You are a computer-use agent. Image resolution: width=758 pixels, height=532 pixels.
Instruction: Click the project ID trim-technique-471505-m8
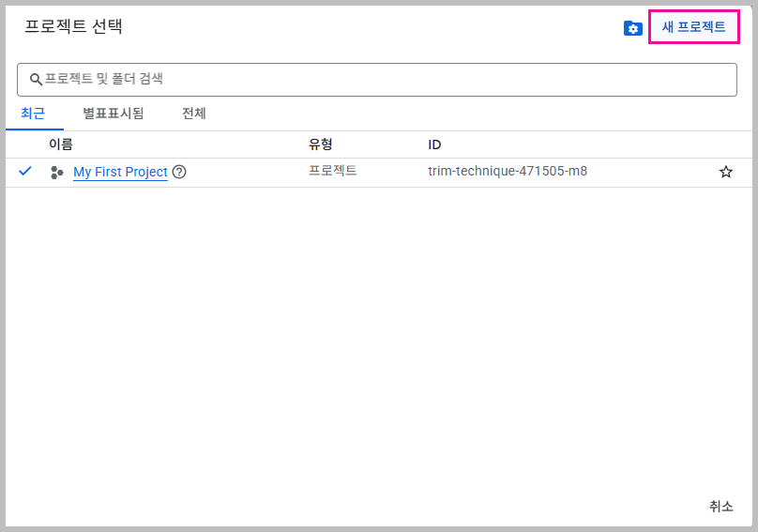pyautogui.click(x=507, y=172)
